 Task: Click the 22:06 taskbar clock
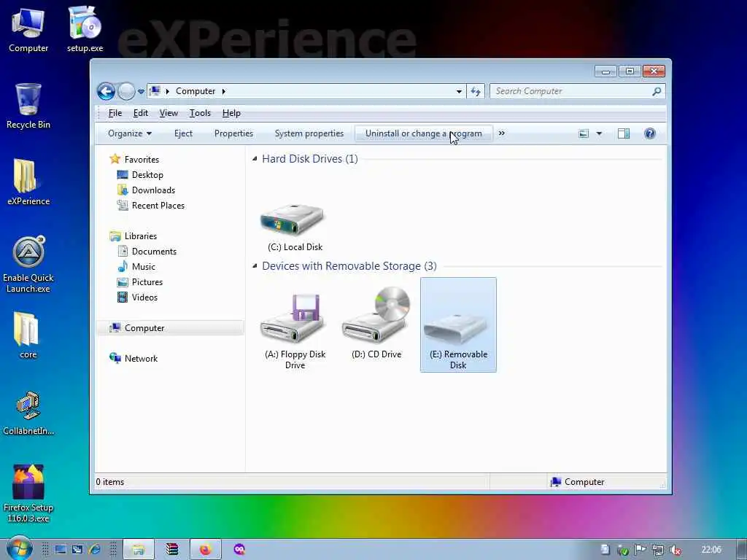click(711, 550)
